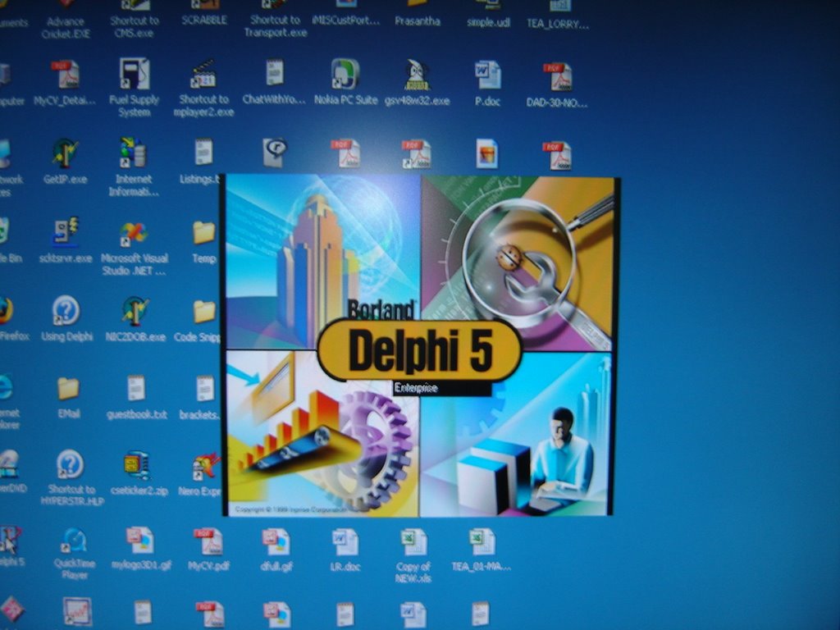
Task: Click the SCRABBLE icon label
Action: pyautogui.click(x=204, y=21)
